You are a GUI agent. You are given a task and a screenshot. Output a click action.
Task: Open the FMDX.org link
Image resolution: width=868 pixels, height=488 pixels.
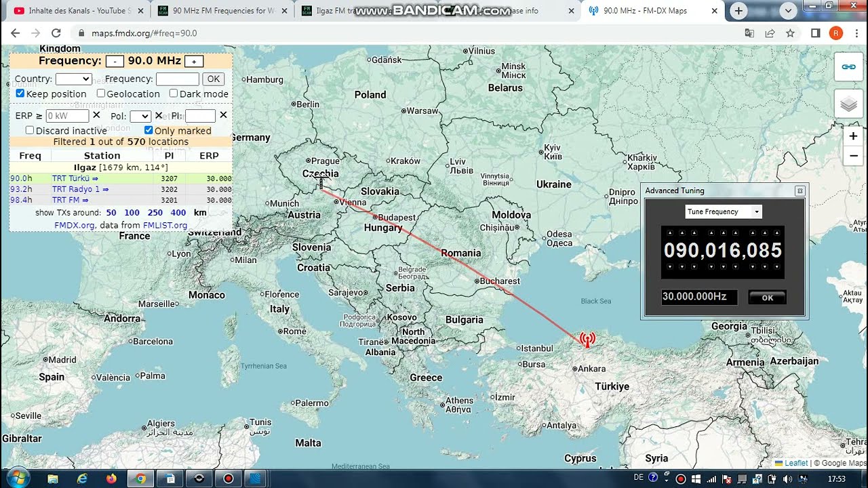point(75,225)
